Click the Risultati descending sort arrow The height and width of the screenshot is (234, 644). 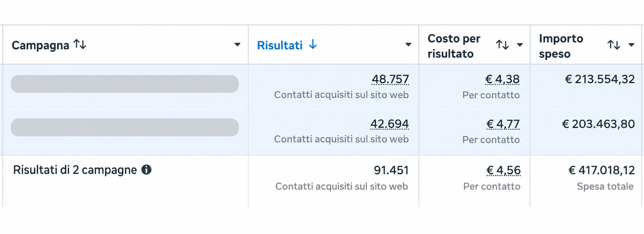pyautogui.click(x=313, y=45)
